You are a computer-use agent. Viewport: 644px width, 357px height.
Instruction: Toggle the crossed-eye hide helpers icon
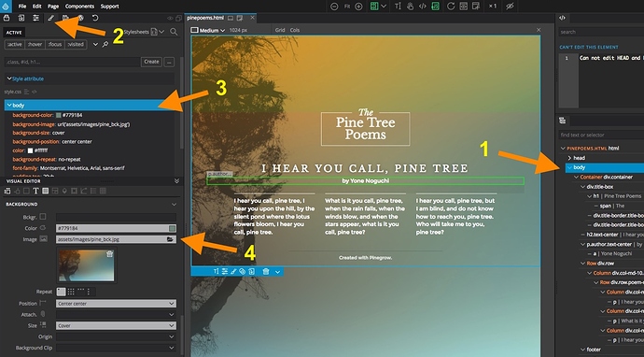click(x=511, y=7)
